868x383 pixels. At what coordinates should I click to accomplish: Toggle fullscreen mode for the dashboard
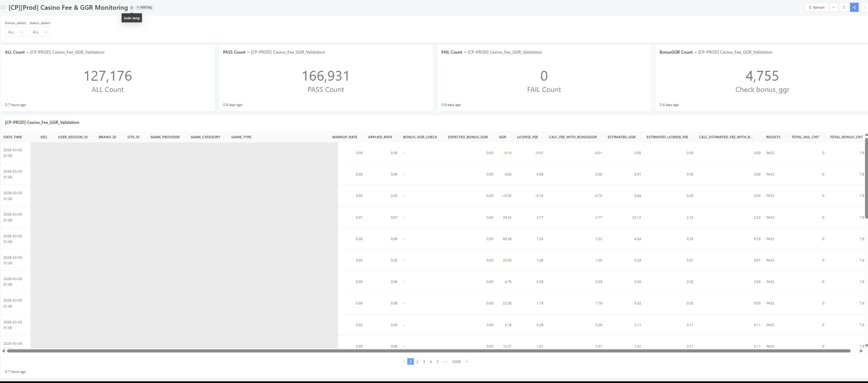pyautogui.click(x=844, y=7)
